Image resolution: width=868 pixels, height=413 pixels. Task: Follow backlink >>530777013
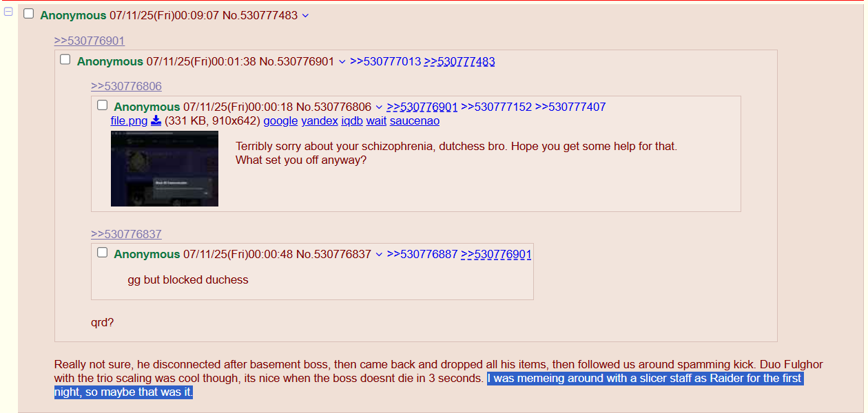(x=385, y=61)
